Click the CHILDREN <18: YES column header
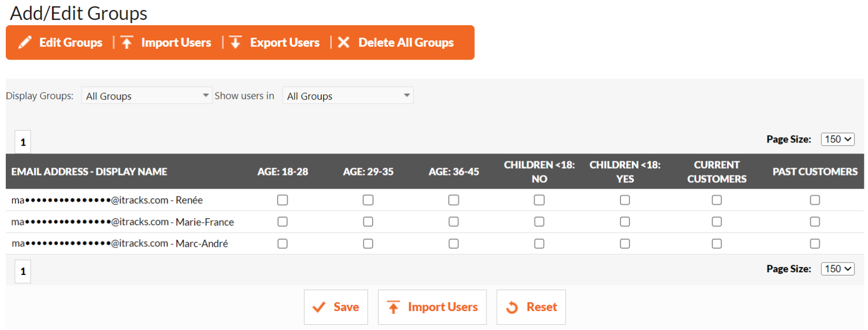868x330 pixels. [x=625, y=172]
